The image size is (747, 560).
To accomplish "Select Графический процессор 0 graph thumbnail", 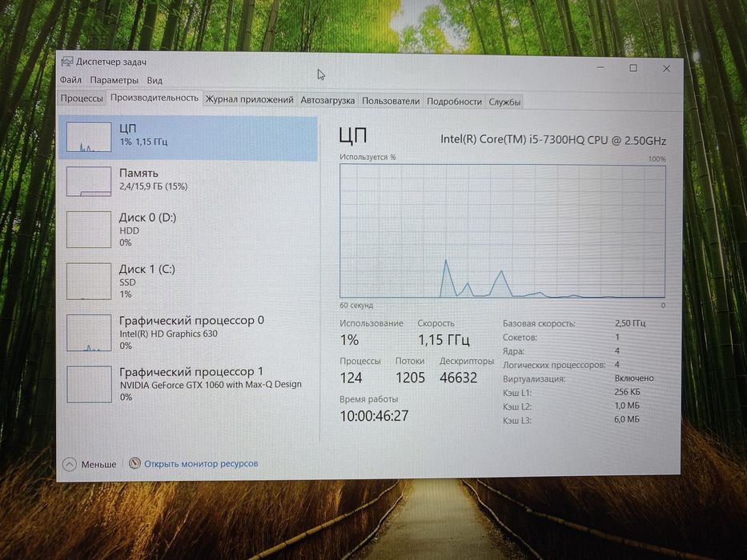I will click(89, 332).
